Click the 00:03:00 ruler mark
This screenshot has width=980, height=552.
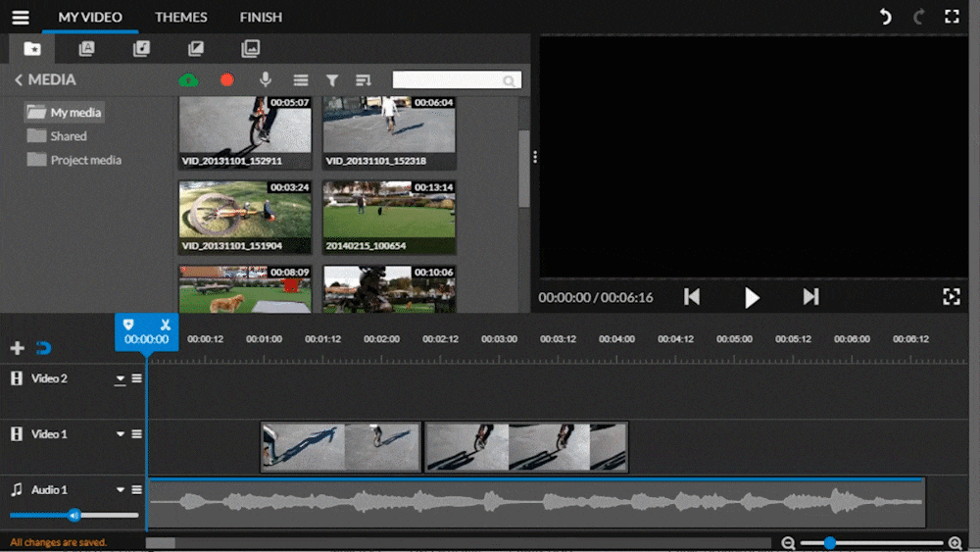(499, 339)
